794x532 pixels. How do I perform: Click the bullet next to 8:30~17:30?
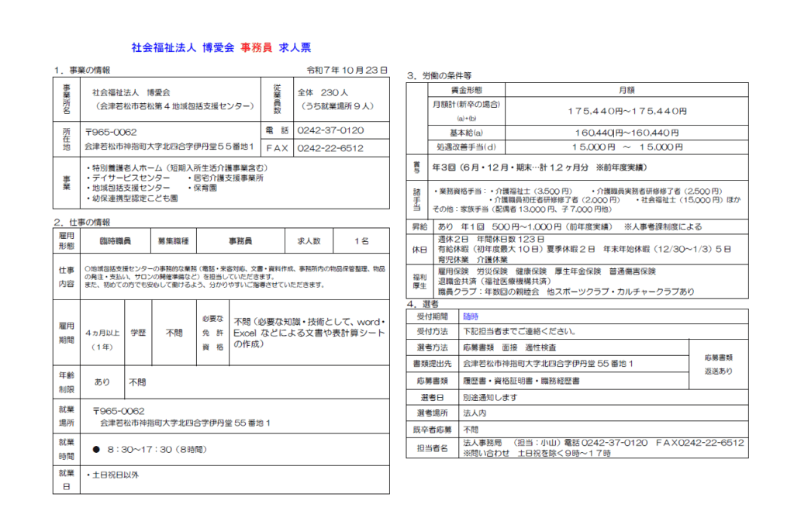click(x=96, y=449)
